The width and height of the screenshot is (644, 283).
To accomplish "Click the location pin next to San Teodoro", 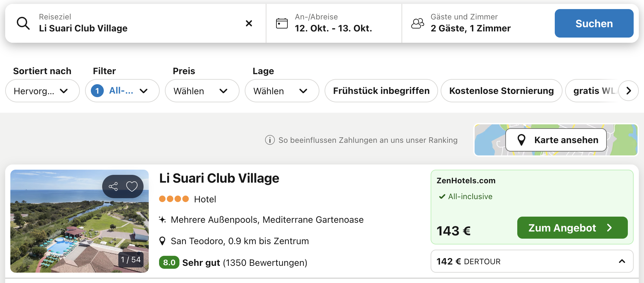I will (x=163, y=241).
